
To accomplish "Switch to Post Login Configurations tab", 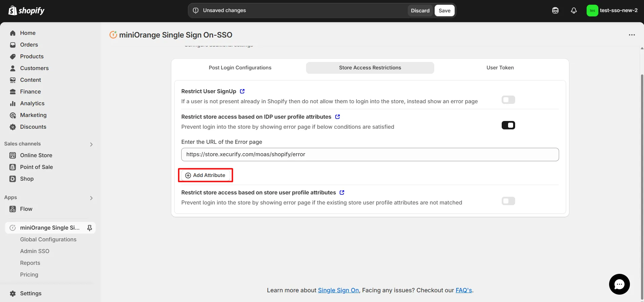I will [240, 68].
